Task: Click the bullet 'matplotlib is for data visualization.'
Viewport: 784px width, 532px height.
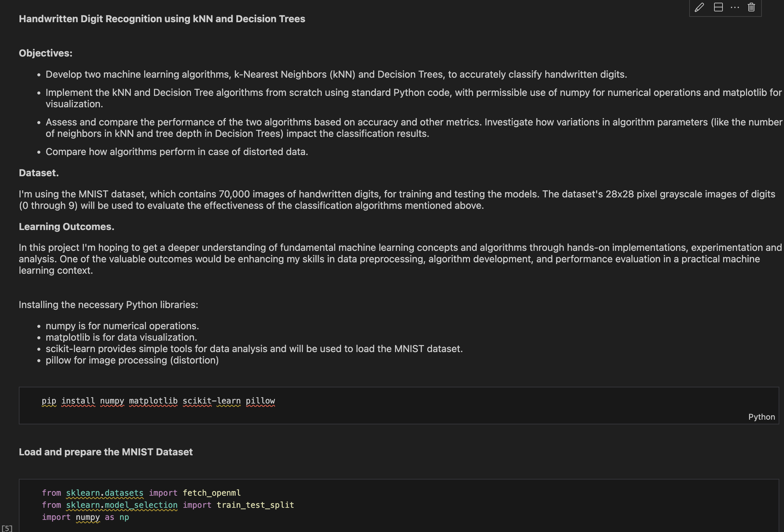Action: 121,337
